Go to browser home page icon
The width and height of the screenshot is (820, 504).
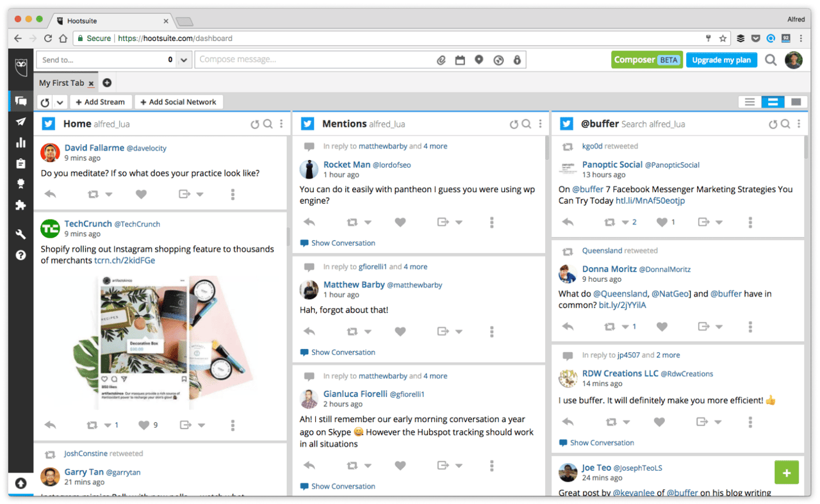pyautogui.click(x=63, y=38)
